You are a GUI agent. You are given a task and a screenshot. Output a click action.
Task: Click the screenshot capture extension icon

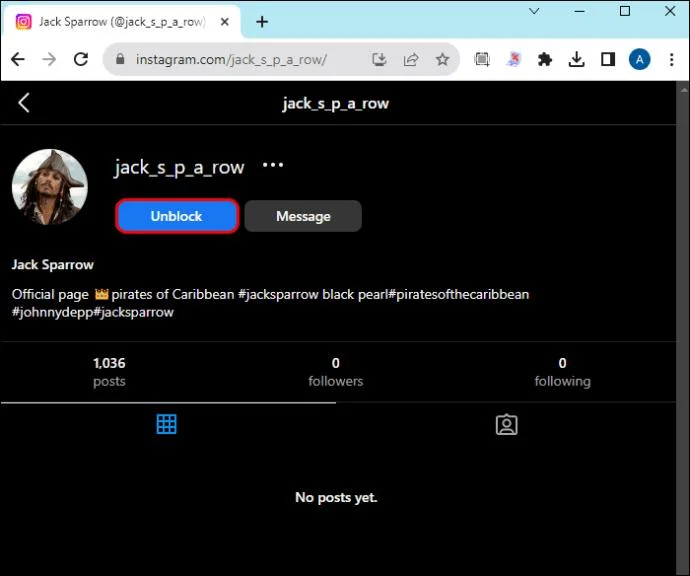(x=482, y=59)
